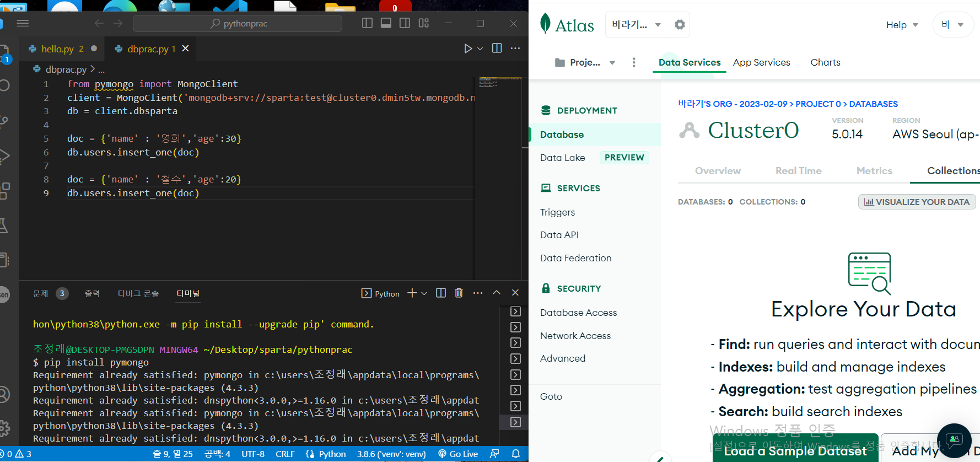Start the Go Live server
980x462 pixels.
tap(458, 454)
